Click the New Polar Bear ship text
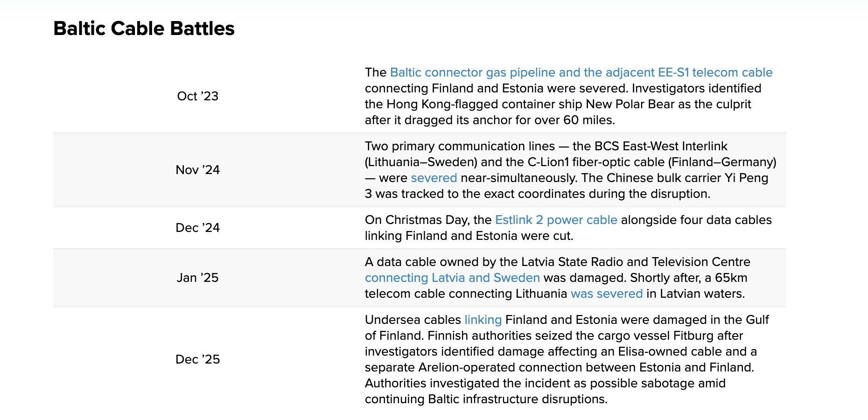 coord(630,104)
